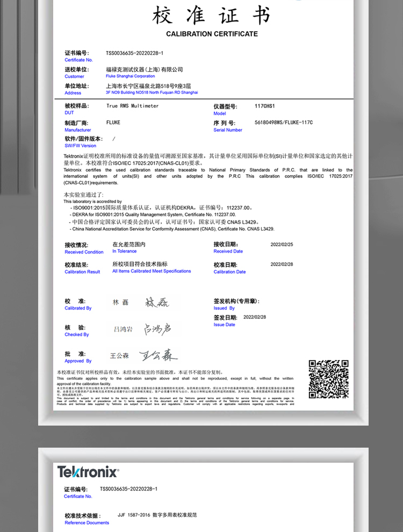This screenshot has height=532, width=403.
Task: Click the QR code on the certificate
Action: (329, 379)
